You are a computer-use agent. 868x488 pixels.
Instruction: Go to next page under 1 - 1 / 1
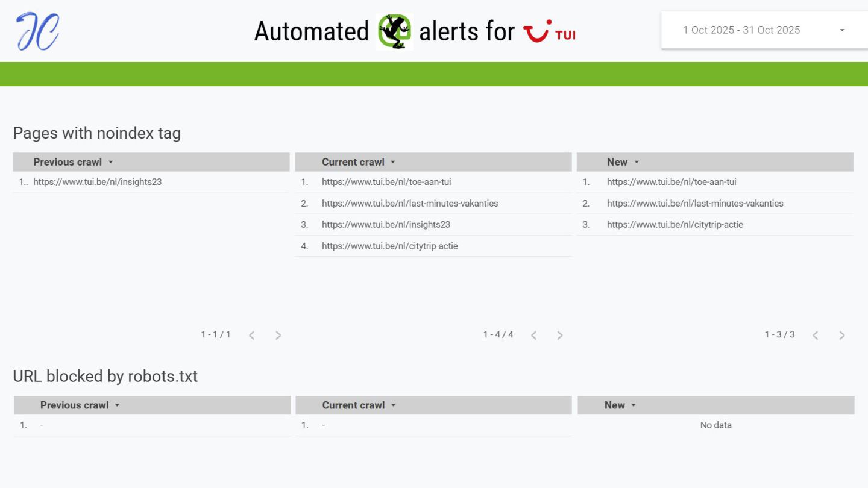(278, 335)
